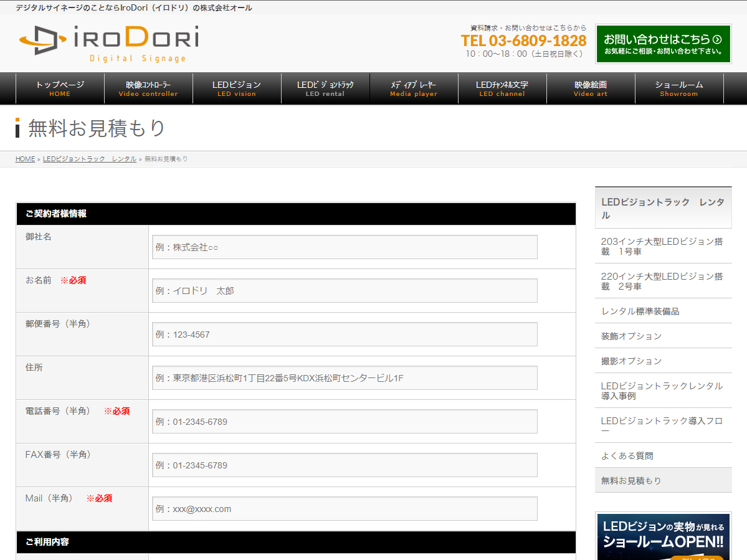Navigate to the ショールーム Showroom menu item
The width and height of the screenshot is (747, 560).
pos(678,88)
